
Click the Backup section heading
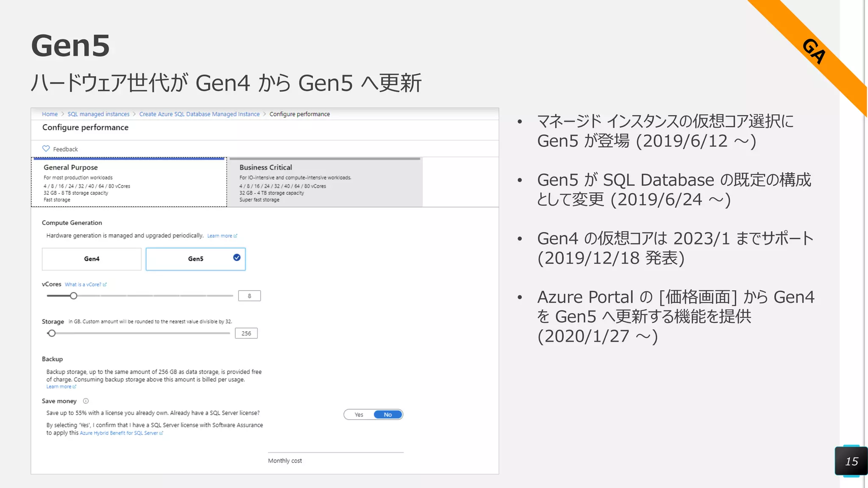point(52,359)
